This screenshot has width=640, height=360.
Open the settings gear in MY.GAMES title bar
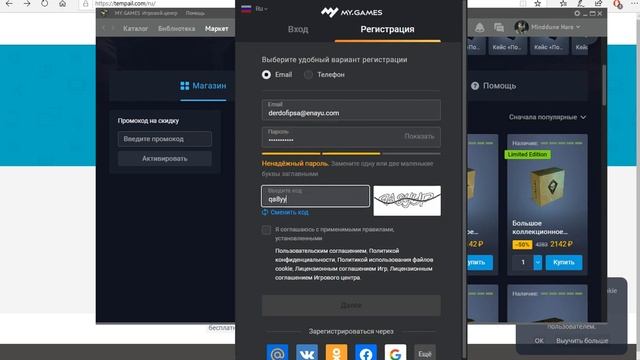point(577,13)
